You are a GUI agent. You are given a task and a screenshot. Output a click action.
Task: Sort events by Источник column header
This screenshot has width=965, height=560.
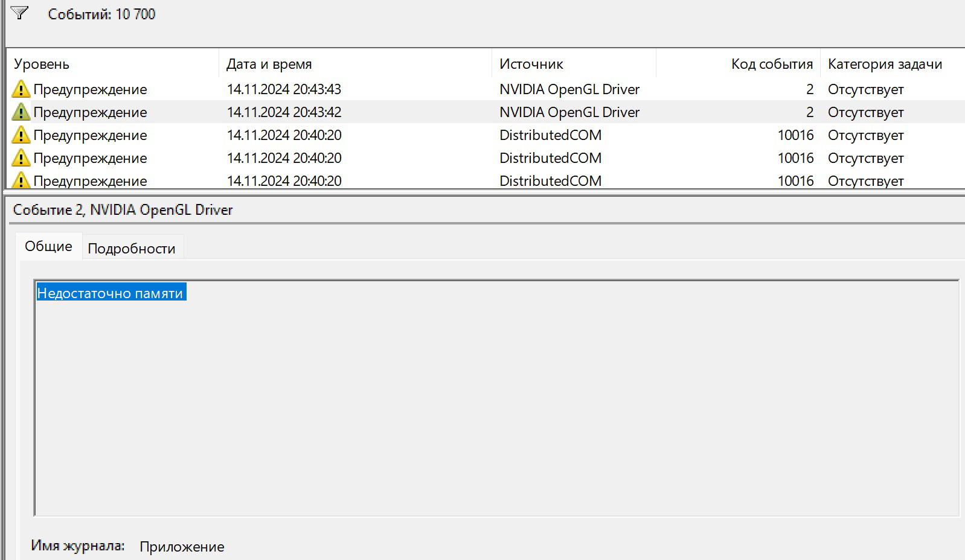pyautogui.click(x=574, y=64)
